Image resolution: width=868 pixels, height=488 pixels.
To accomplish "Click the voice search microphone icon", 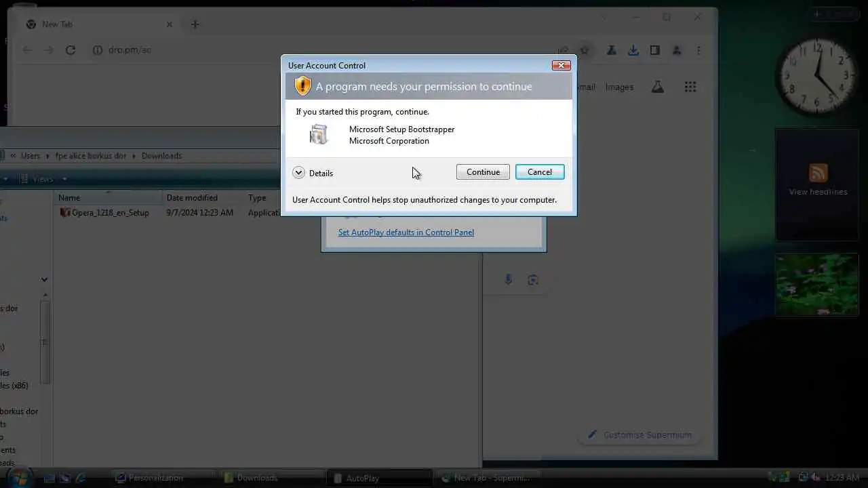I will pyautogui.click(x=509, y=280).
